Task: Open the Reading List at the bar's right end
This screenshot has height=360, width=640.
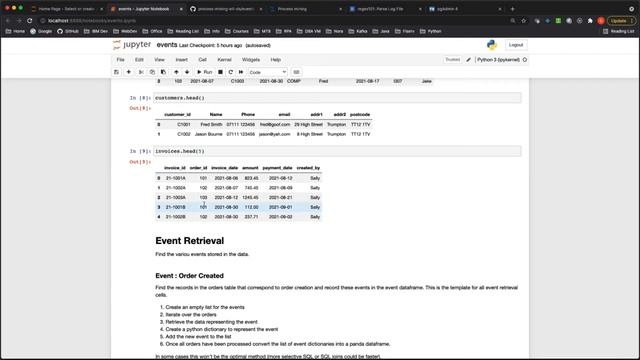Action: tap(618, 31)
